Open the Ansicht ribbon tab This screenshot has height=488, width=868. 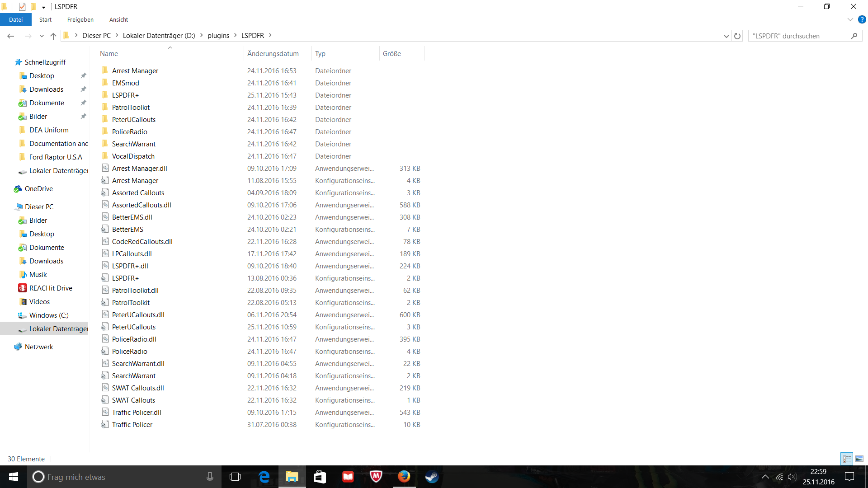[x=118, y=19]
